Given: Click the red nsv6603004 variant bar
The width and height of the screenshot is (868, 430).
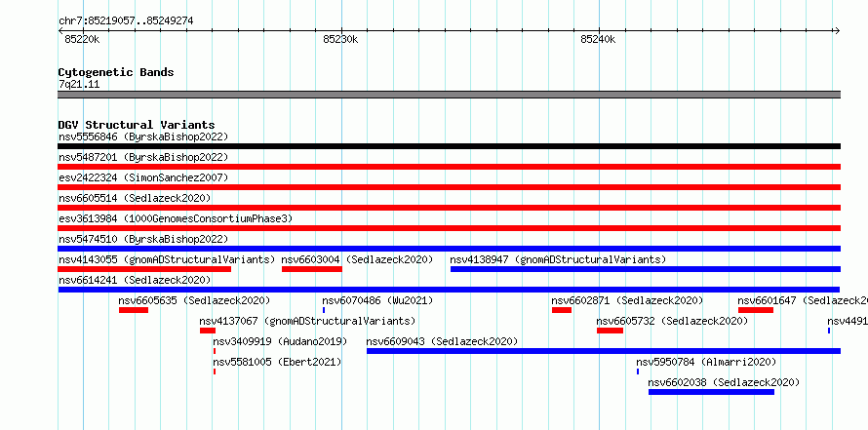Looking at the screenshot, I should click(x=312, y=269).
